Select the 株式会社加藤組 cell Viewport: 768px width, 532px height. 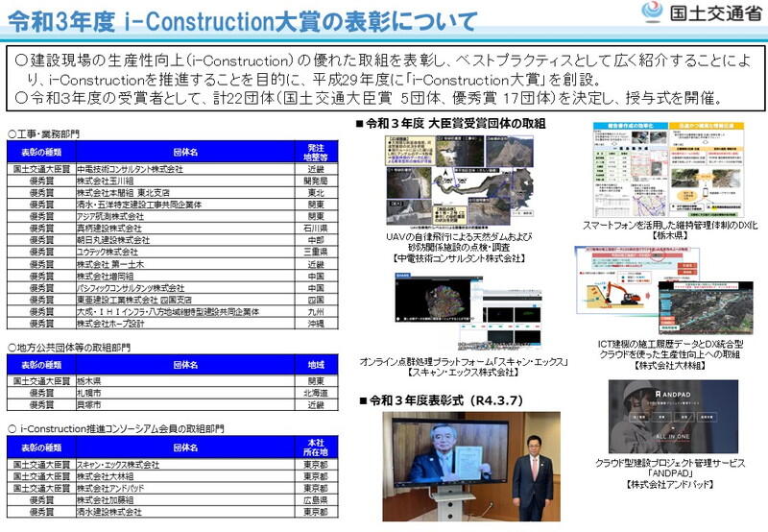(185, 500)
